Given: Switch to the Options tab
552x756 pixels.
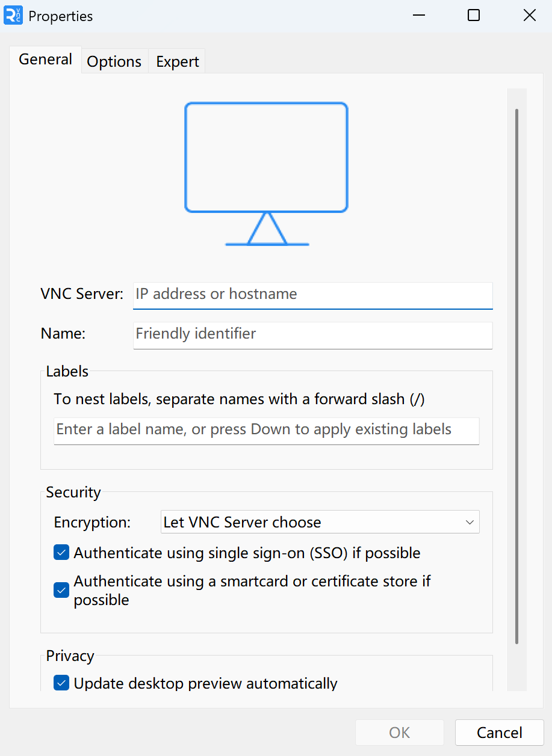Looking at the screenshot, I should (114, 61).
